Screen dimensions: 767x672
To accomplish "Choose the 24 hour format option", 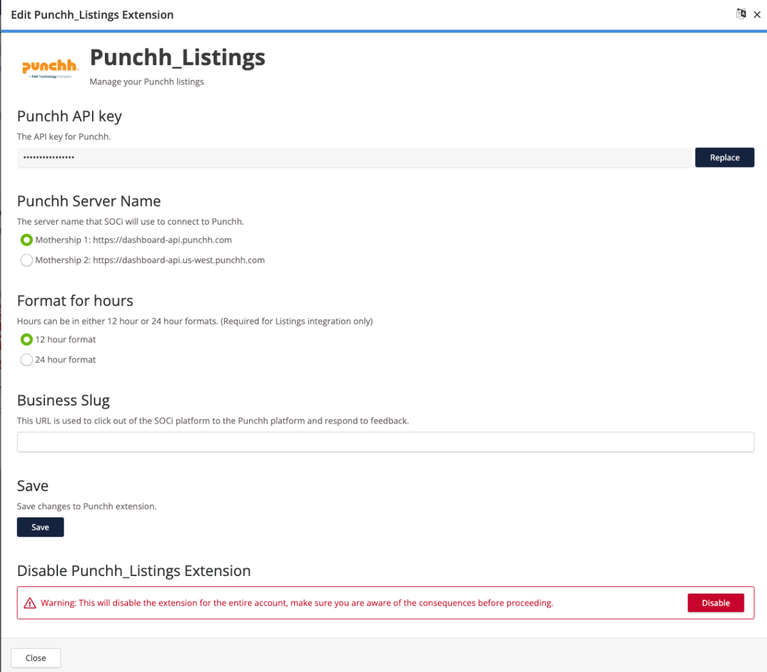I will 26,360.
